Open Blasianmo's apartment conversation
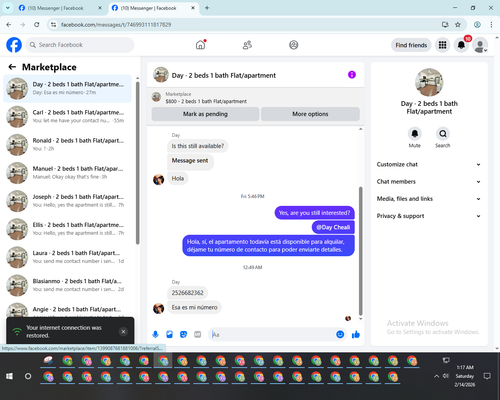 pos(68,285)
